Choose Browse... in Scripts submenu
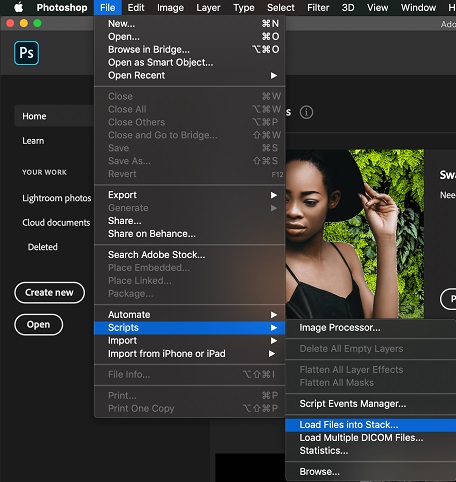The width and height of the screenshot is (456, 482). pyautogui.click(x=371, y=472)
